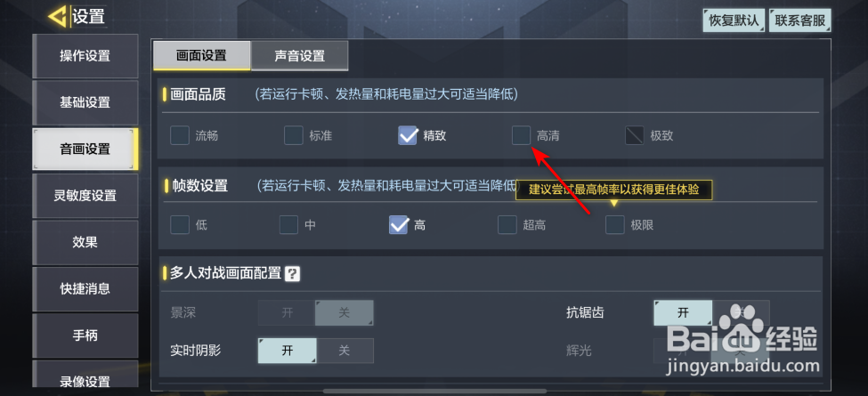Viewport: 868px width, 396px height.
Task: Switch to the 声音设置 tab
Action: pos(299,56)
